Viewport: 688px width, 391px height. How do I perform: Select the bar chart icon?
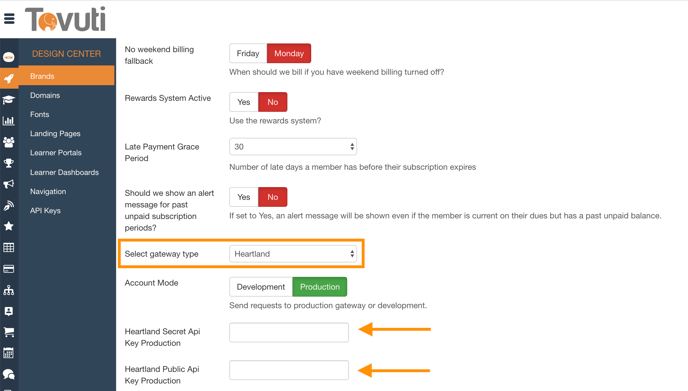point(9,121)
